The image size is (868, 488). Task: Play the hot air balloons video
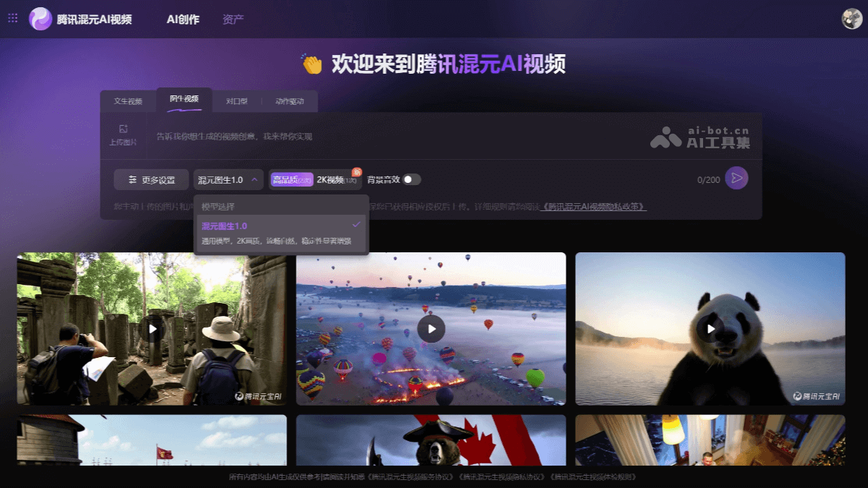430,329
